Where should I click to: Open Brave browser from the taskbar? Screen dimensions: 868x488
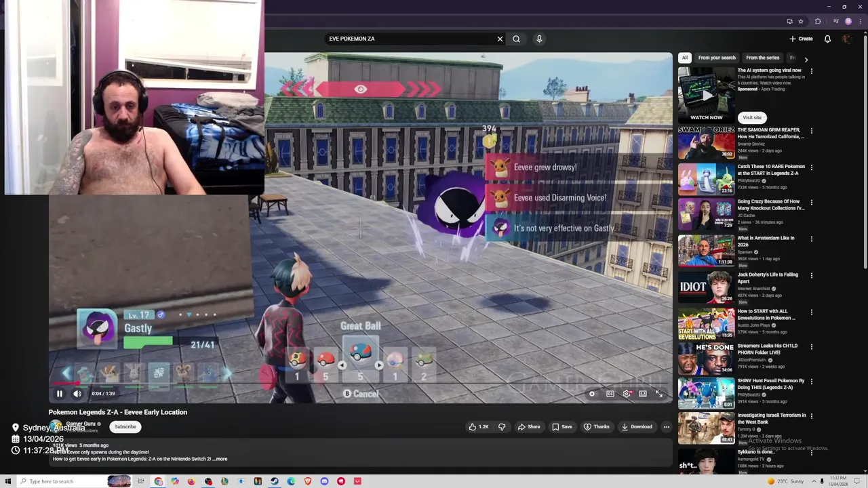pyautogui.click(x=308, y=481)
